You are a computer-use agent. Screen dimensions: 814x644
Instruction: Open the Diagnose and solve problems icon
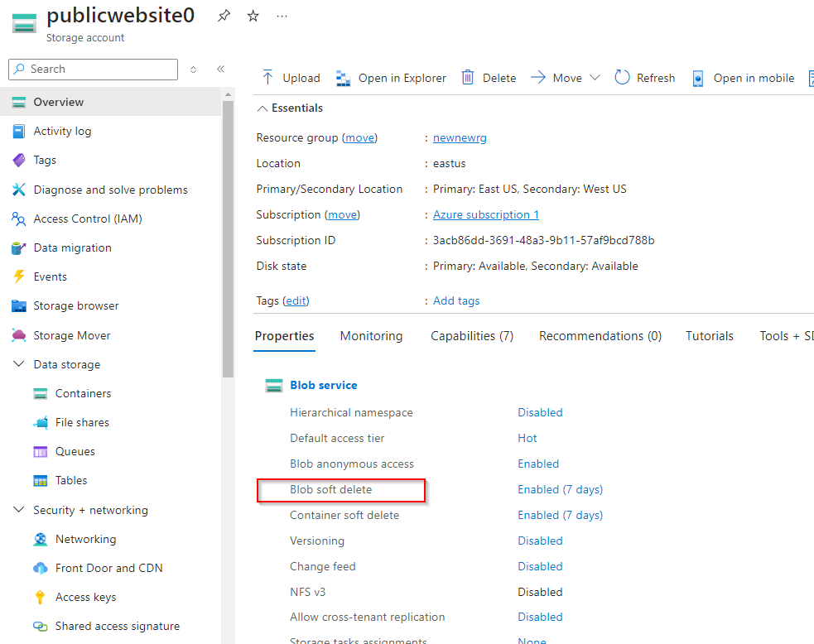(x=19, y=190)
